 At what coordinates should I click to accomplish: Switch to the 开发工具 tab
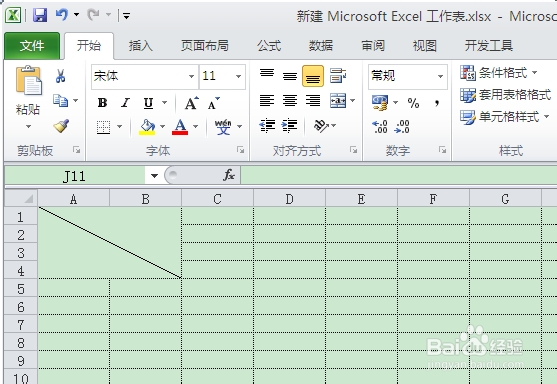[x=489, y=45]
